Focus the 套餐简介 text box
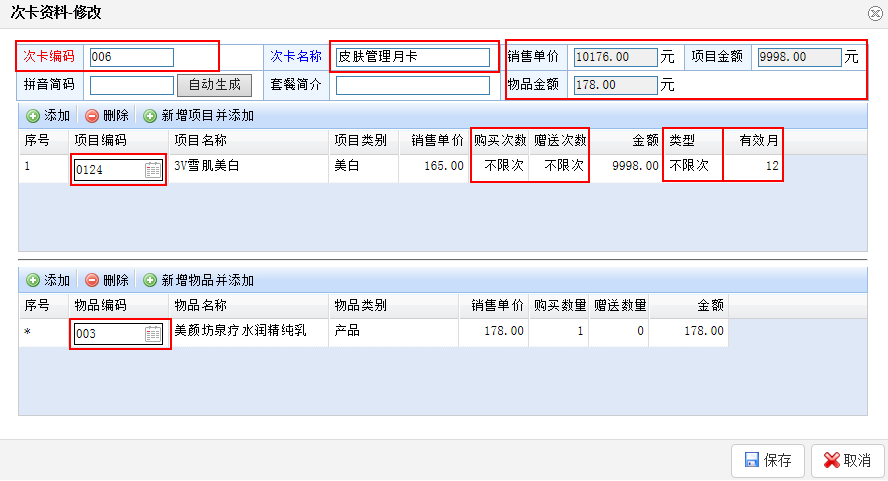 pos(413,85)
